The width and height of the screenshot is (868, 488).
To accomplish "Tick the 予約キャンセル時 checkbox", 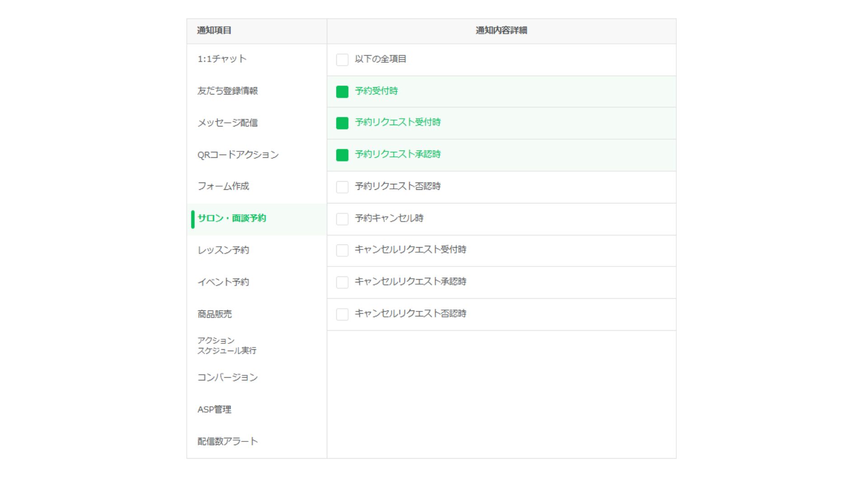I will point(342,219).
